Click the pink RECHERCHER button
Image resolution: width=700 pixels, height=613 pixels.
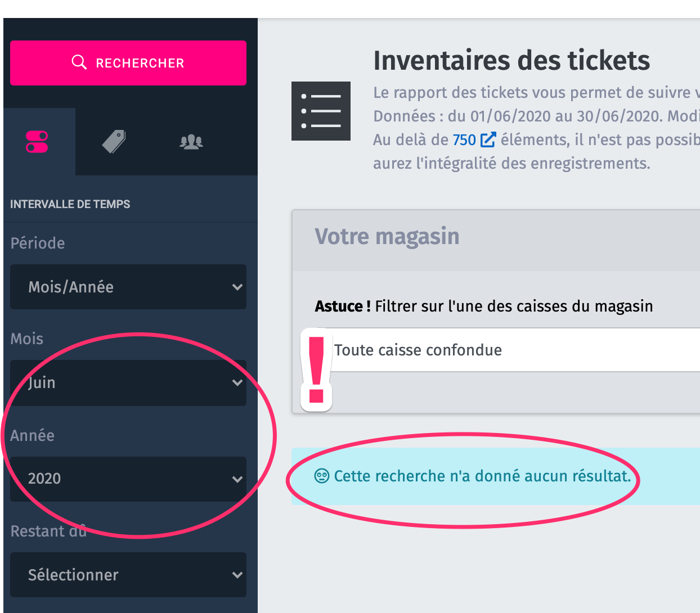coord(128,63)
